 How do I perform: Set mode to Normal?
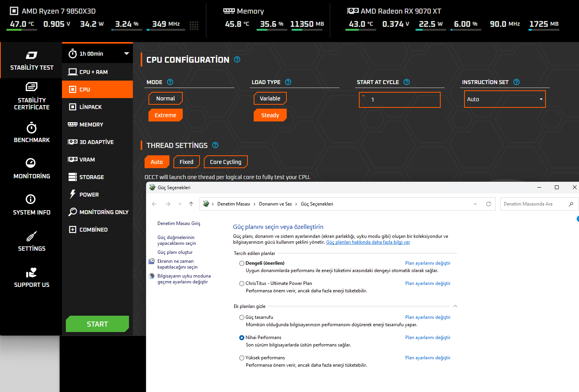(166, 98)
